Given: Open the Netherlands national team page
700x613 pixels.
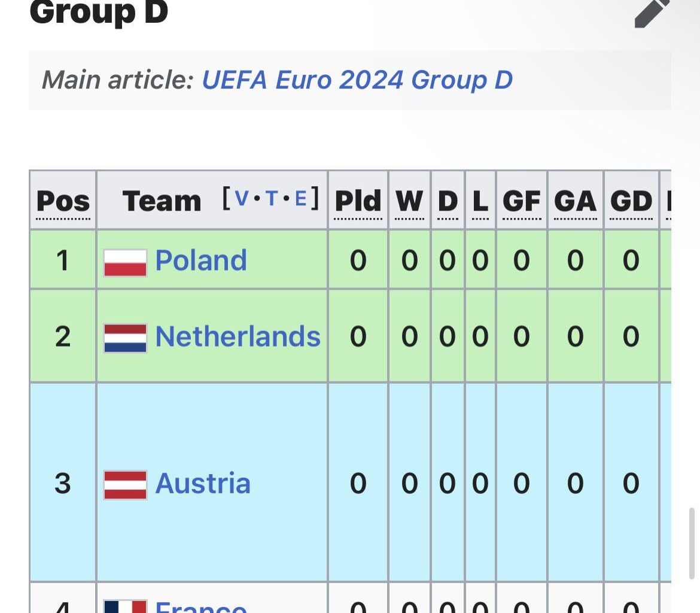Looking at the screenshot, I should tap(238, 335).
